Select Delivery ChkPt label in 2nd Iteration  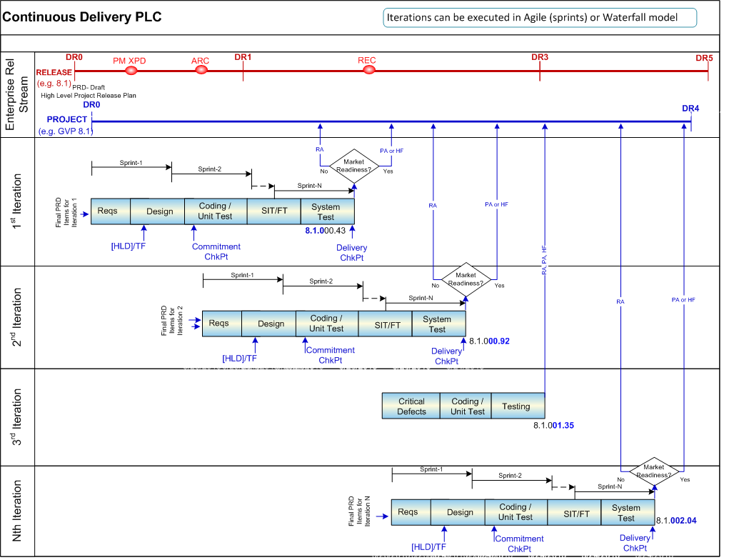pyautogui.click(x=447, y=356)
